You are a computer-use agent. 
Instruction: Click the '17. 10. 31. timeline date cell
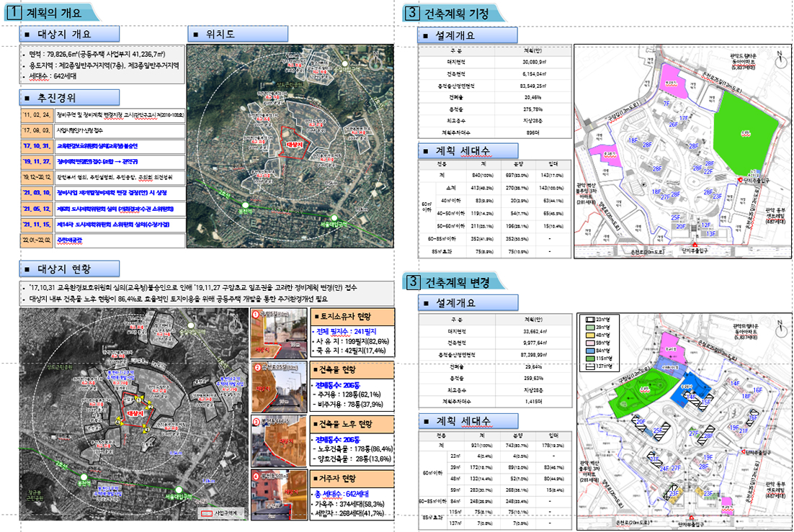tap(35, 145)
